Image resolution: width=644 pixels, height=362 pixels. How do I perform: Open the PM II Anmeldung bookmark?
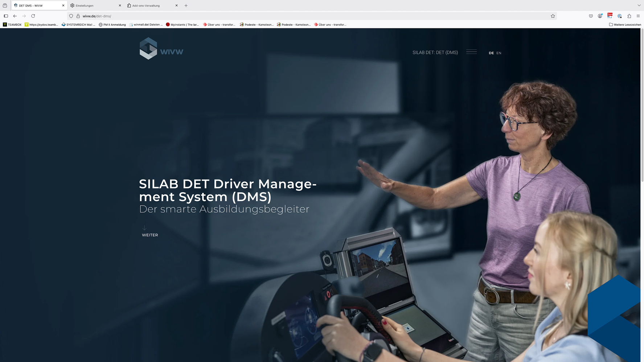(112, 25)
